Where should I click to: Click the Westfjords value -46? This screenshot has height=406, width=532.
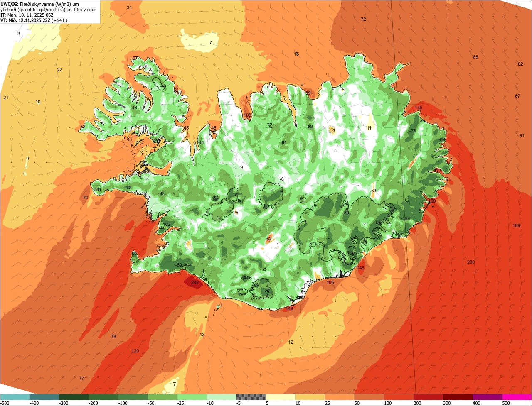tap(133, 108)
